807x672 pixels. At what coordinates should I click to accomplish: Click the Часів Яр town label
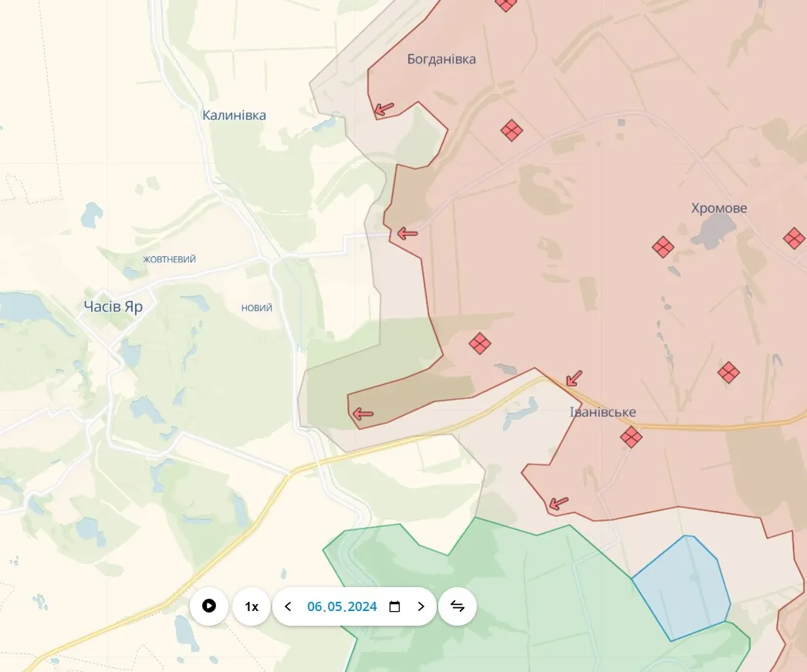[113, 306]
